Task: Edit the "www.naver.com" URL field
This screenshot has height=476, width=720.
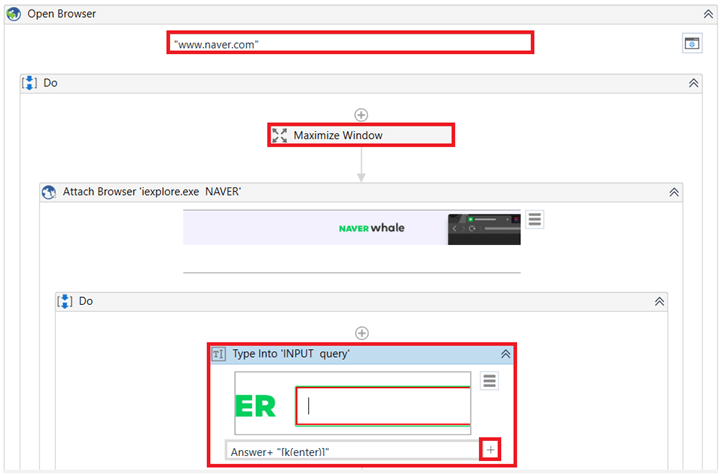Action: coord(350,43)
